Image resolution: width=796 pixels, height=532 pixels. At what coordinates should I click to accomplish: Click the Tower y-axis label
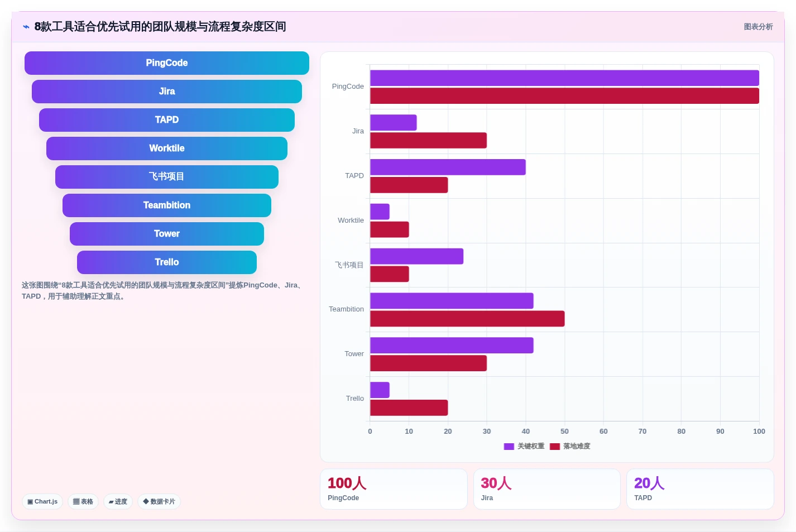pyautogui.click(x=354, y=354)
